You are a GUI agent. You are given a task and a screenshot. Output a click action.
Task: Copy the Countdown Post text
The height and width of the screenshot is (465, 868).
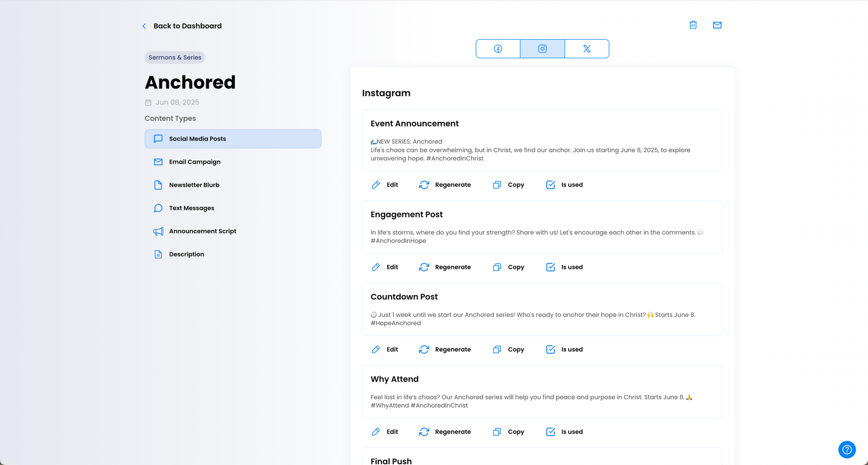pyautogui.click(x=509, y=349)
